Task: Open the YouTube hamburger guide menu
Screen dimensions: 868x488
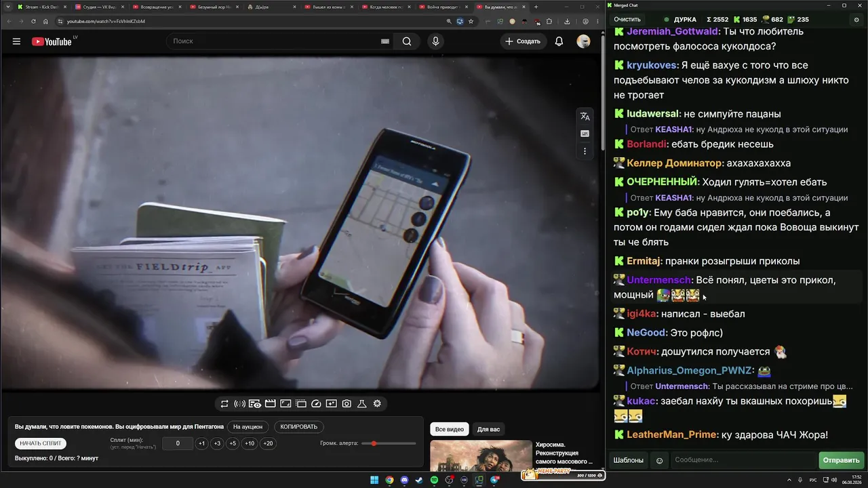Action: point(16,41)
